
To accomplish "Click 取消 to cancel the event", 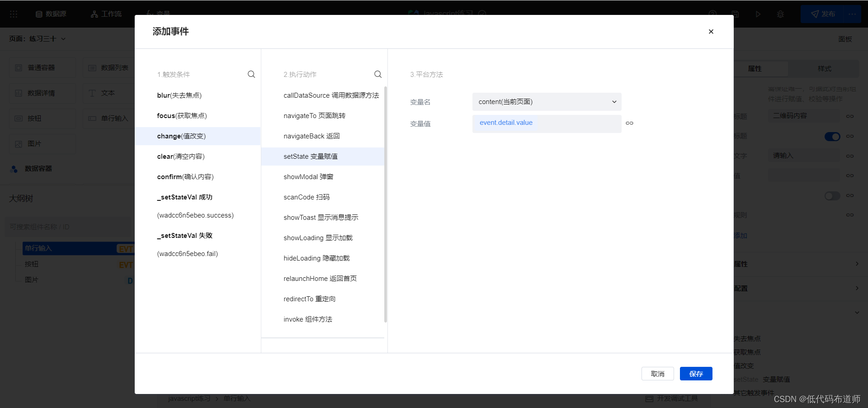I will point(658,374).
